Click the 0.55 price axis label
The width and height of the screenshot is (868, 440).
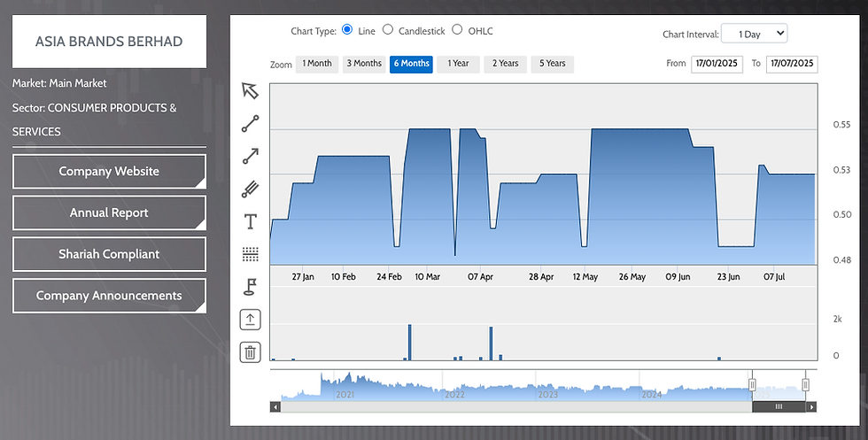pos(842,125)
